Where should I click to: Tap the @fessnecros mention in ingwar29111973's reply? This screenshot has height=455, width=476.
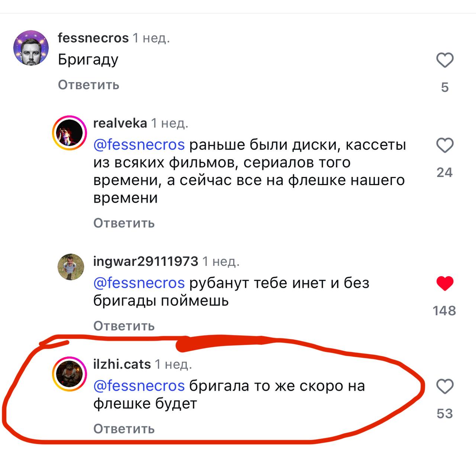coord(139,283)
